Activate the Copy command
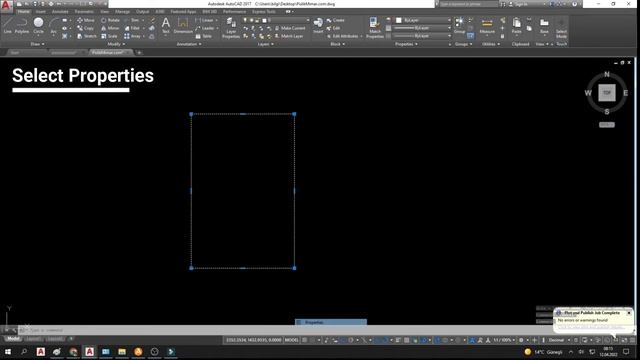Viewport: 640px width, 360px height. [x=85, y=28]
